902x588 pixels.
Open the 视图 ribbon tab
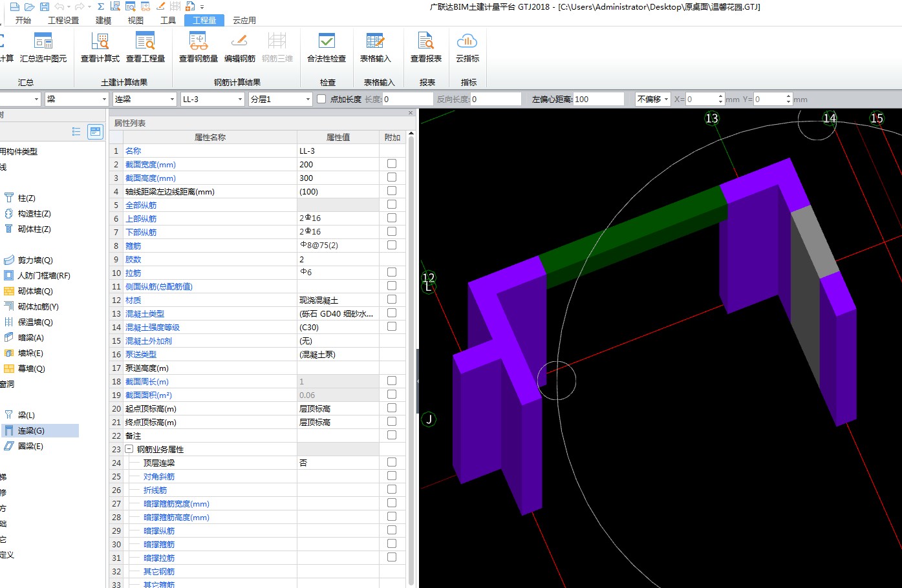136,20
